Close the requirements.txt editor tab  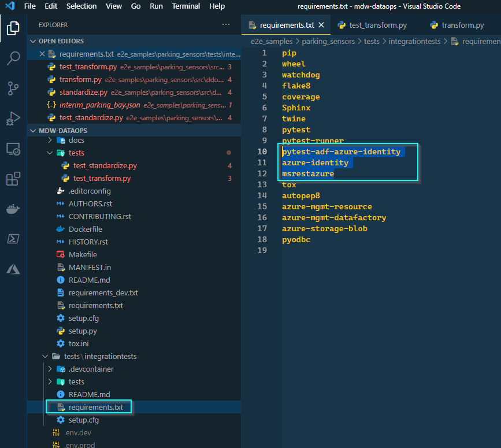pos(322,25)
